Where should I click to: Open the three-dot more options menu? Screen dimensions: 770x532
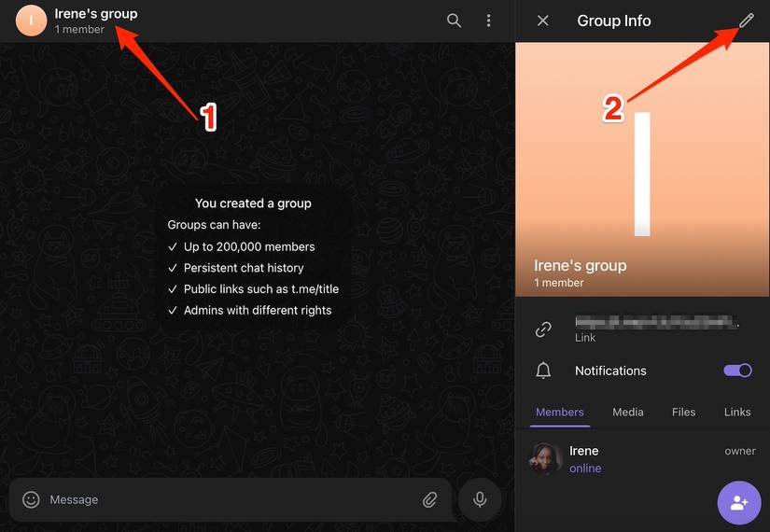click(488, 21)
